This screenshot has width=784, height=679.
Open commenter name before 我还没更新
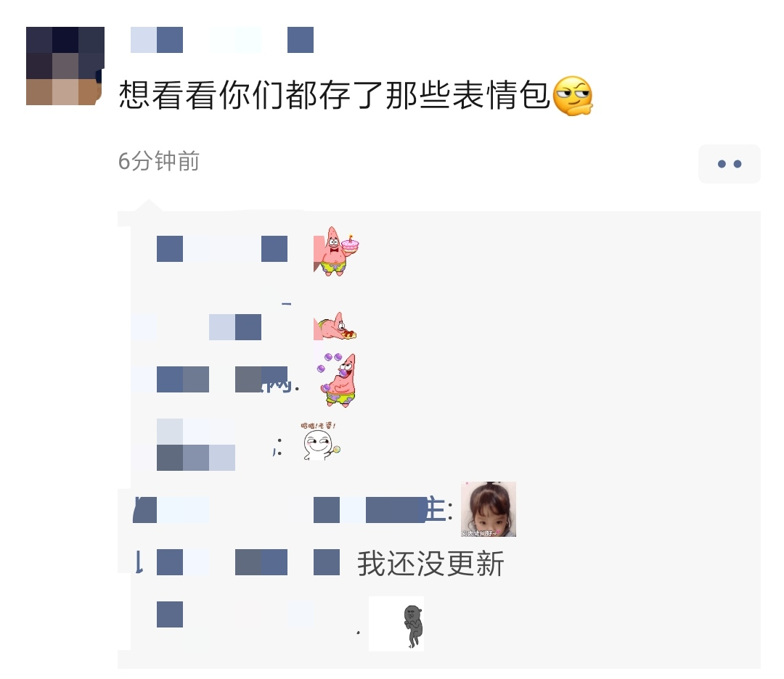click(237, 562)
